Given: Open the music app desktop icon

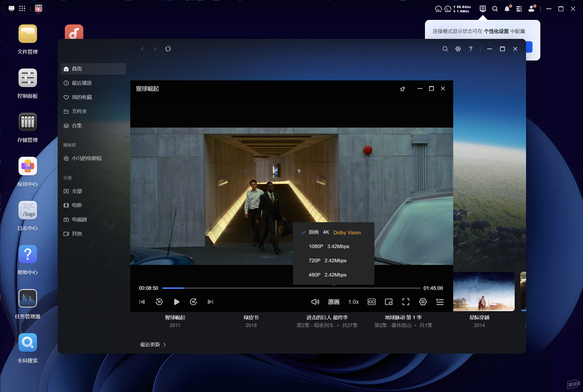Looking at the screenshot, I should tap(74, 32).
